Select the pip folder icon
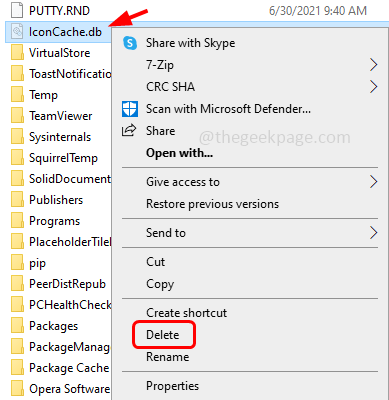The width and height of the screenshot is (389, 400). 17,263
